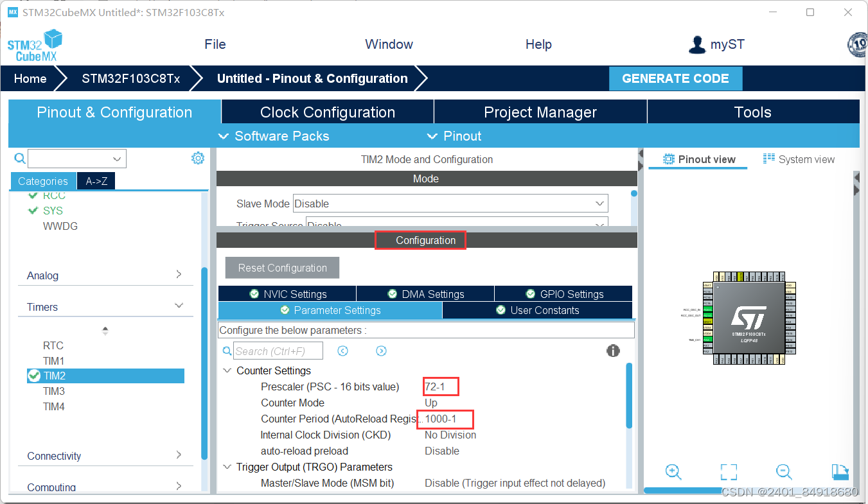The width and height of the screenshot is (868, 504).
Task: Zoom out on the pinout view
Action: coord(784,472)
